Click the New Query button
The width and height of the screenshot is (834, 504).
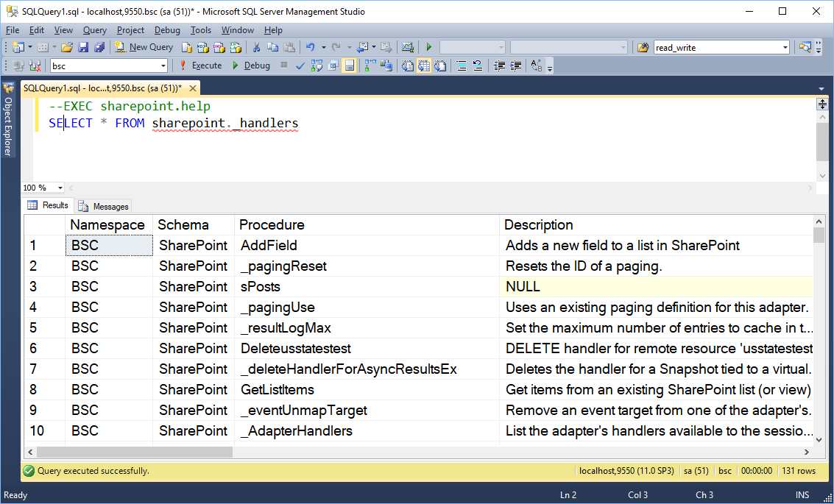tap(144, 47)
